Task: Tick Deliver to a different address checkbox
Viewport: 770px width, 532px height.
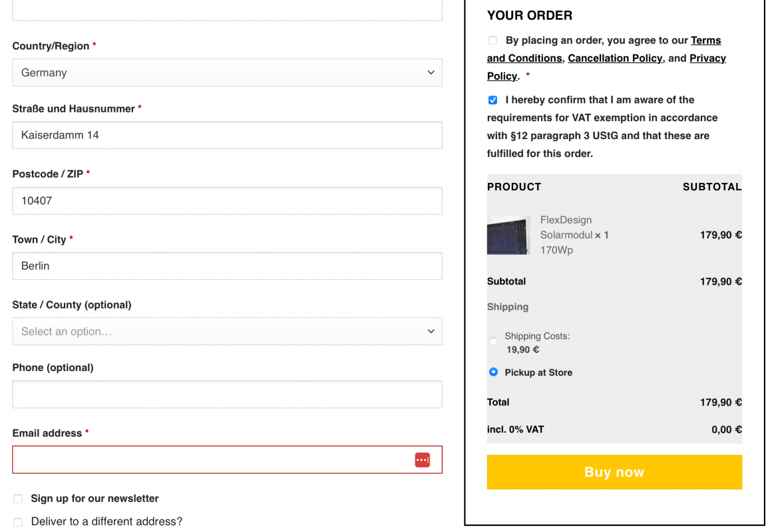Action: tap(18, 522)
